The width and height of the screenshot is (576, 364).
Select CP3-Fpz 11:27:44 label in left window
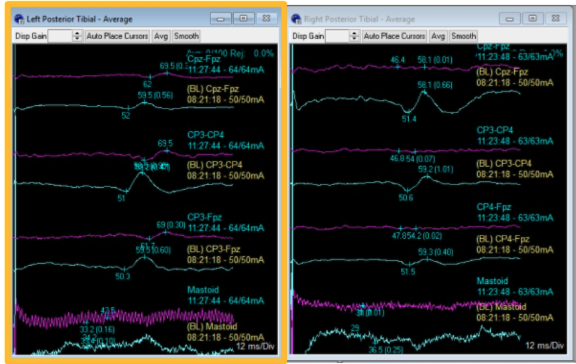226,223
